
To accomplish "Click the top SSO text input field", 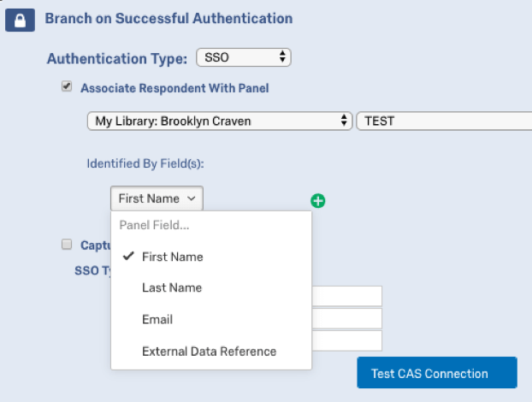I will (x=346, y=296).
